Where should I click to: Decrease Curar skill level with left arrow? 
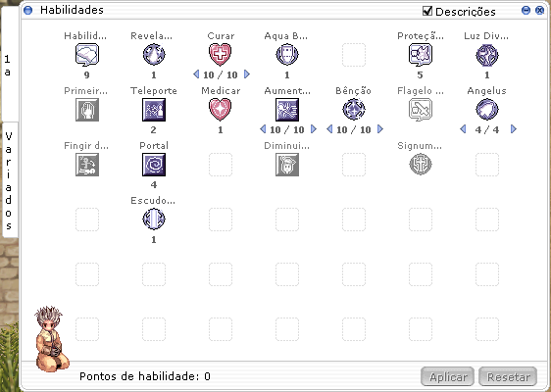click(196, 74)
